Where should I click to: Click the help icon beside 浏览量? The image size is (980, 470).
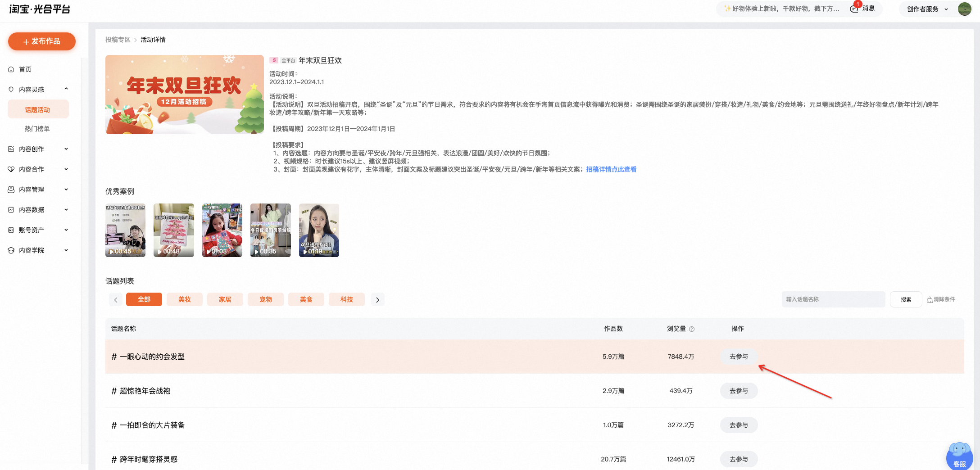coord(692,329)
